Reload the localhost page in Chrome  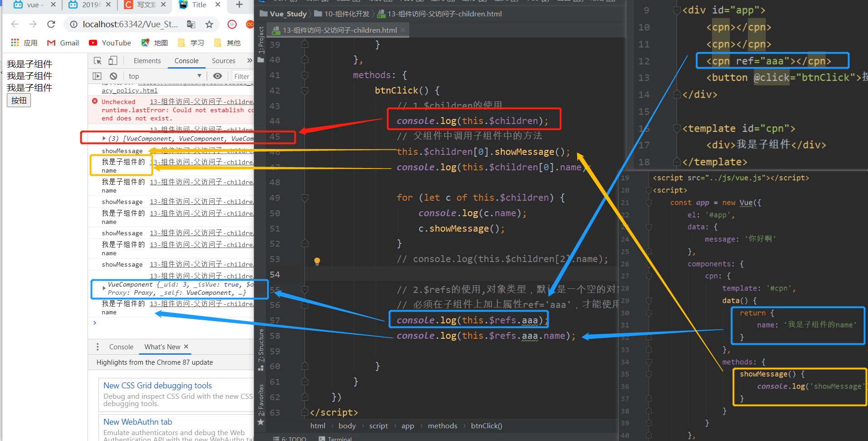(51, 24)
